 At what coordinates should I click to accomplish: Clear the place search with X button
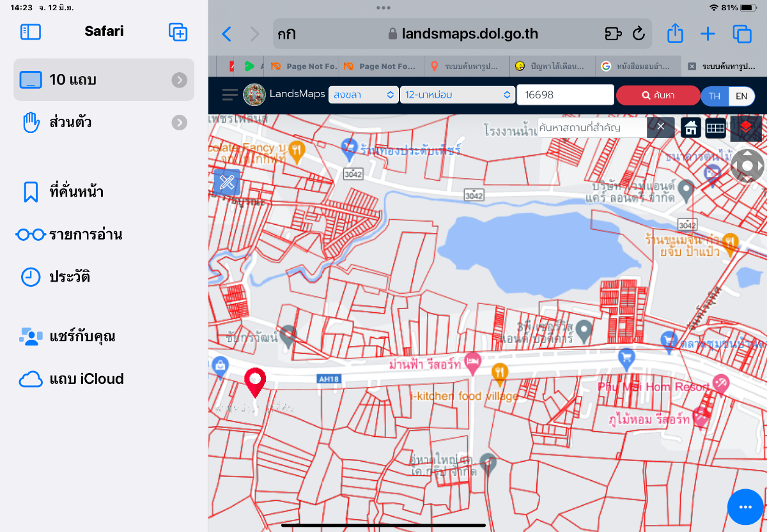(x=660, y=127)
